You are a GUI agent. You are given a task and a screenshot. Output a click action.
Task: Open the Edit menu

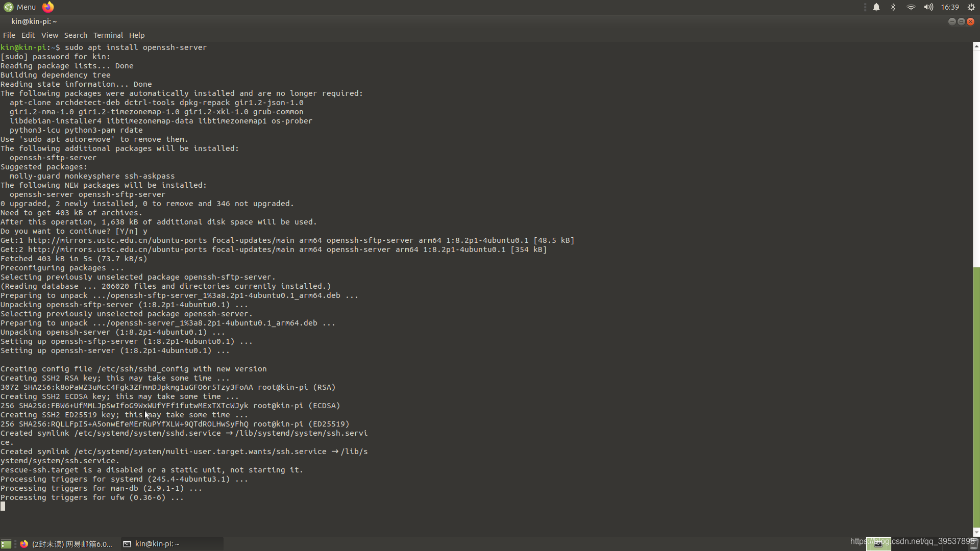tap(28, 35)
